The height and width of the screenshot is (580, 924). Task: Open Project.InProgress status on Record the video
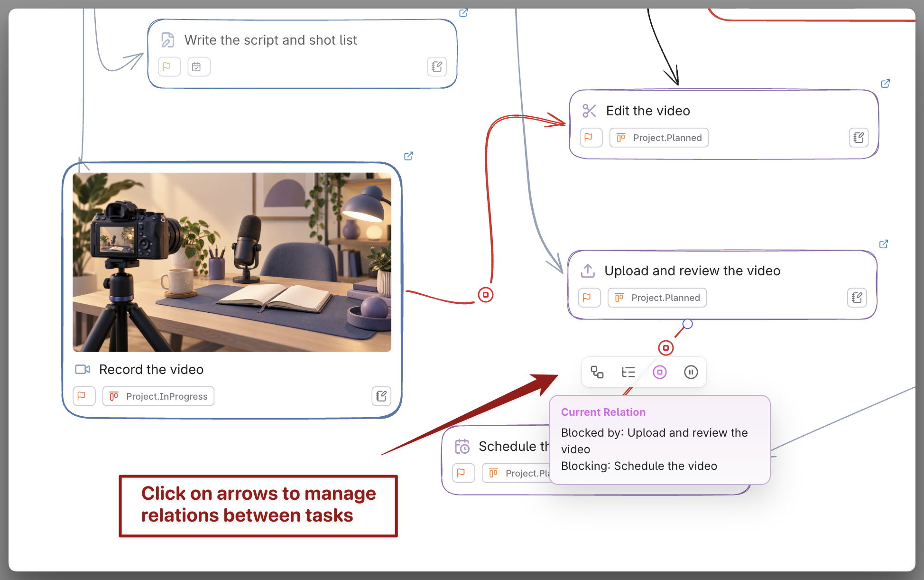(158, 396)
